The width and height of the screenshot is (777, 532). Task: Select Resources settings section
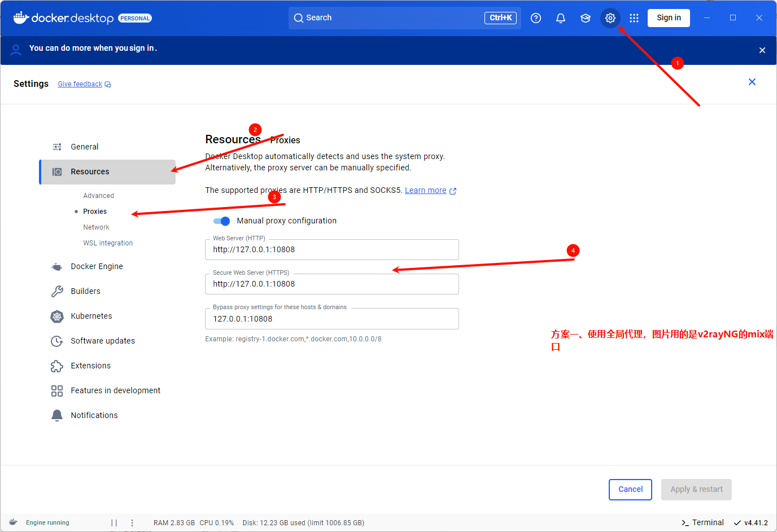pos(107,172)
